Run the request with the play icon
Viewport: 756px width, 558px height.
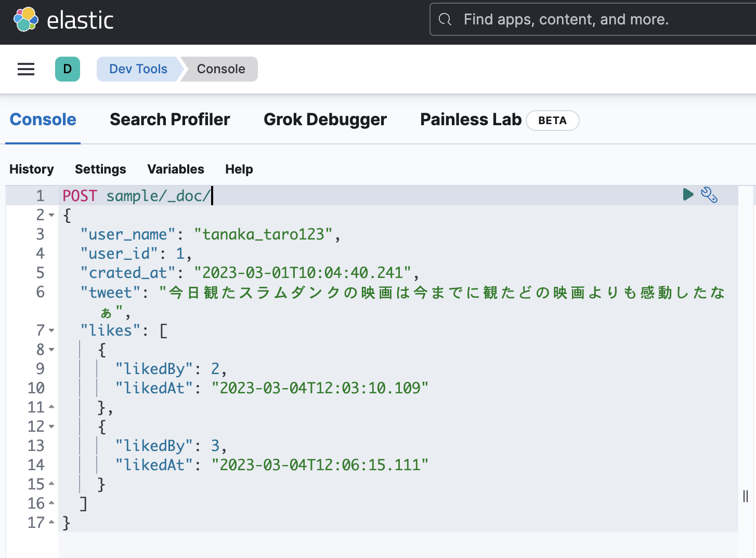(688, 194)
